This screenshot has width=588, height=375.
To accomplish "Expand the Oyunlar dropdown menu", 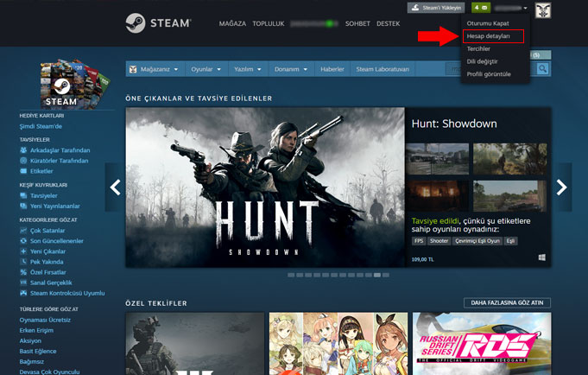I will point(206,68).
